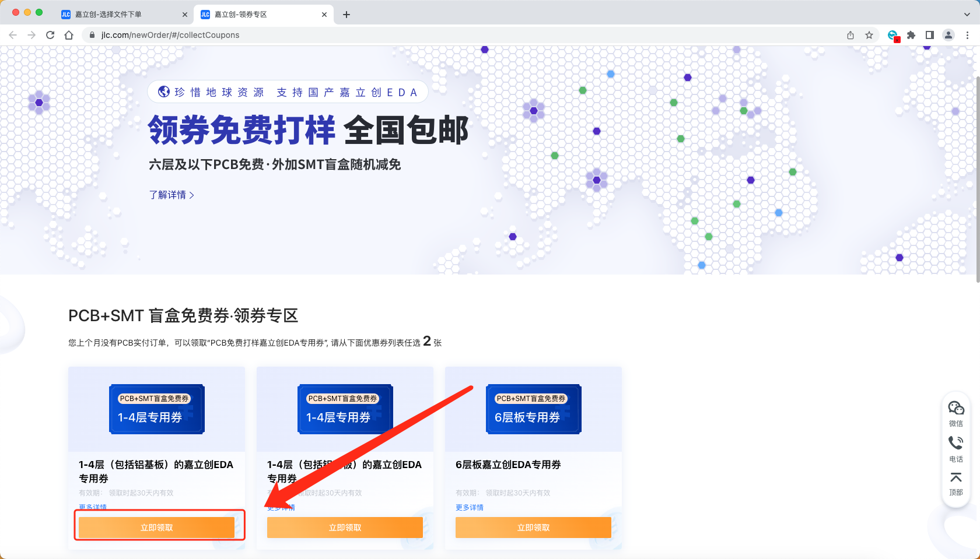980x559 pixels.
Task: Click the blue extension icon with red badge
Action: 893,36
